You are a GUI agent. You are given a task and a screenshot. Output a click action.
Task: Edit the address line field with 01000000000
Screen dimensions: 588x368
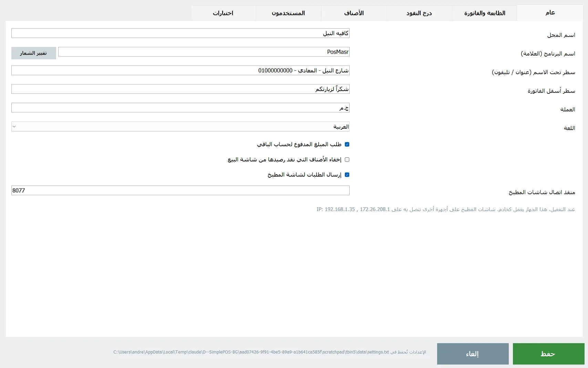(180, 70)
